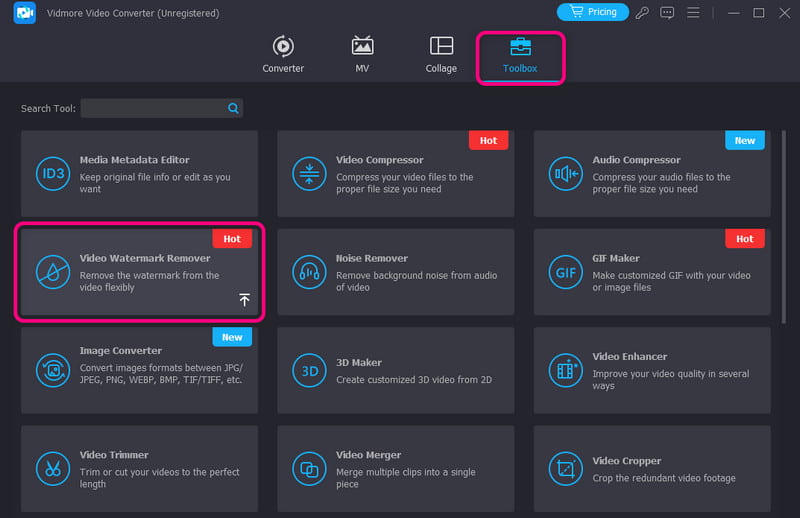This screenshot has width=800, height=518.
Task: Switch to the Collage tab
Action: pyautogui.click(x=441, y=55)
